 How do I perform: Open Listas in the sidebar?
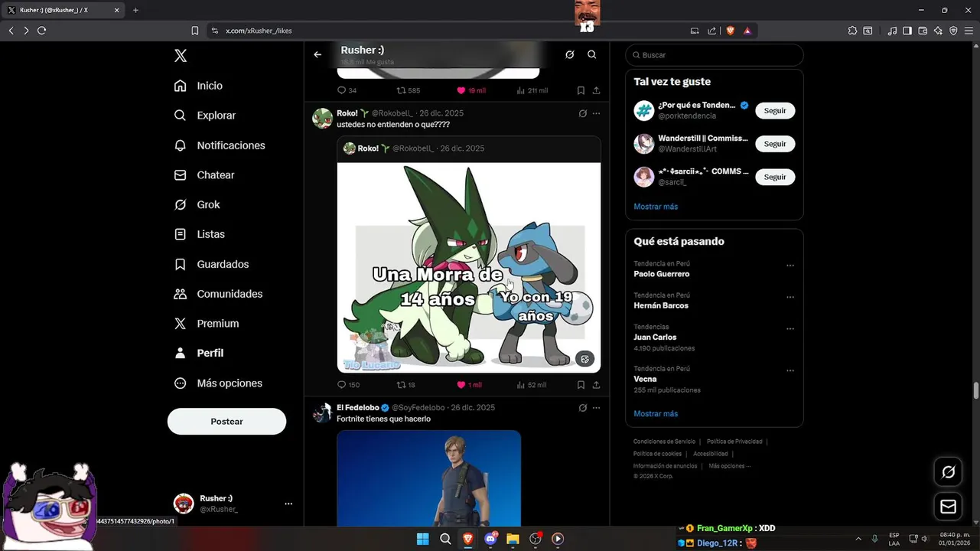coord(200,234)
